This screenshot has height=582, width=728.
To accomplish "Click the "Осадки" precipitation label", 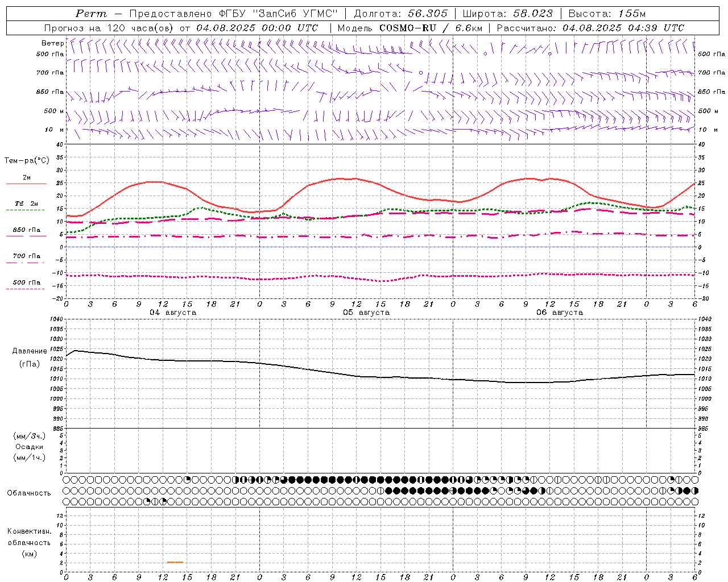I will 30,447.
